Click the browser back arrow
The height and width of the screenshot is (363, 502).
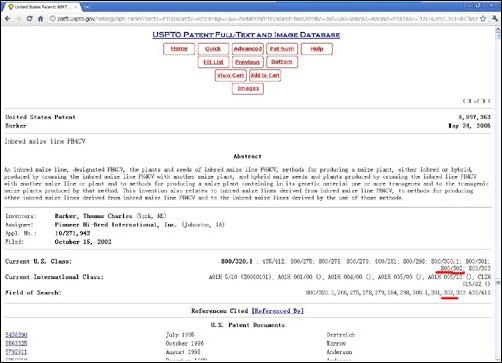tap(8, 19)
